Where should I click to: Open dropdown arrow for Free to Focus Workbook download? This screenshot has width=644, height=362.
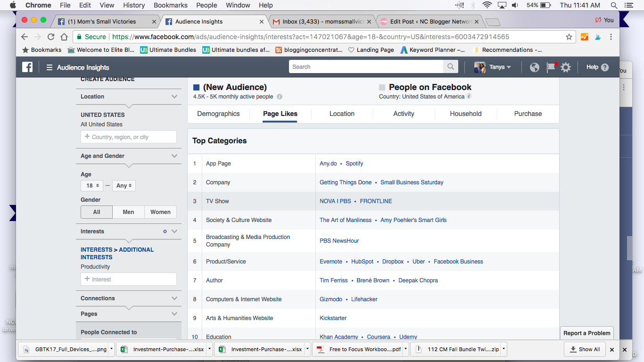[x=406, y=349]
